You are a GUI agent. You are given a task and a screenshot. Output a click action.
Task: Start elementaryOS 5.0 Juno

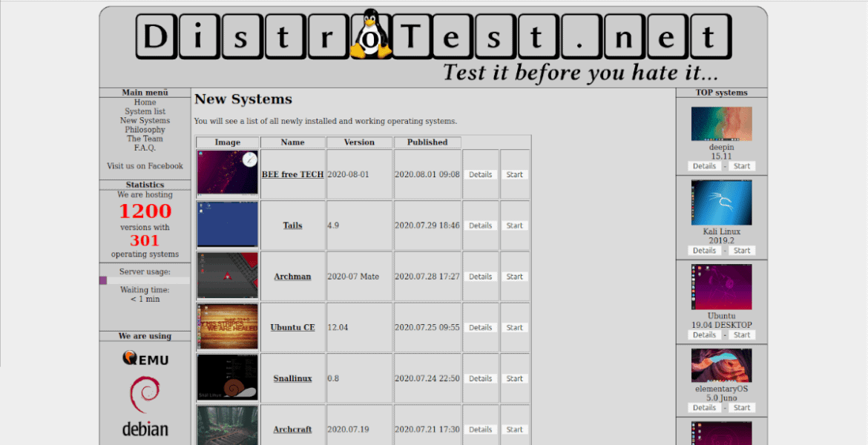coord(742,407)
